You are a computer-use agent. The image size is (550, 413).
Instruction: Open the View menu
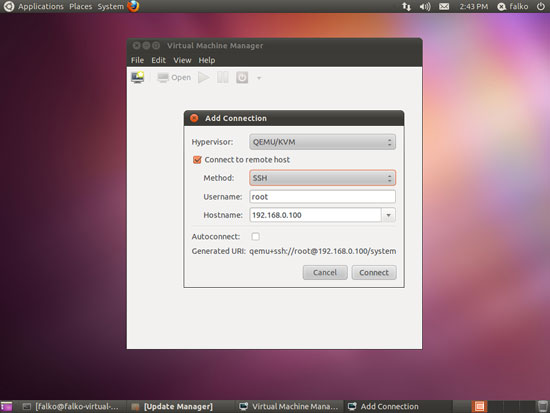coord(182,60)
